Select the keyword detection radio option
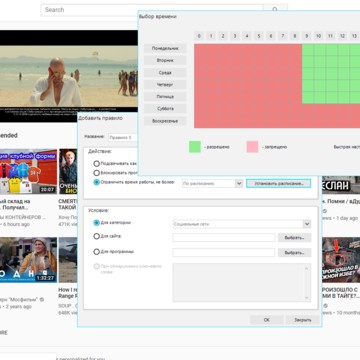360x360 pixels. [x=97, y=266]
